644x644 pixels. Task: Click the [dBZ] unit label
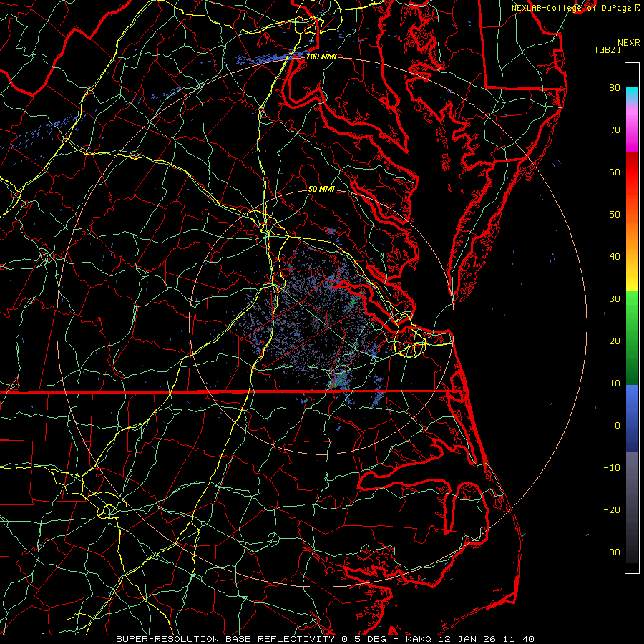click(x=608, y=50)
